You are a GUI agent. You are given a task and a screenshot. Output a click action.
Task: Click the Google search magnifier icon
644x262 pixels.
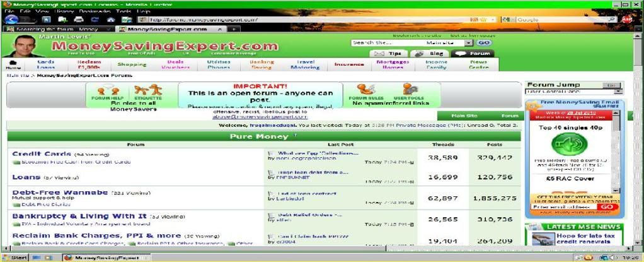click(x=612, y=20)
